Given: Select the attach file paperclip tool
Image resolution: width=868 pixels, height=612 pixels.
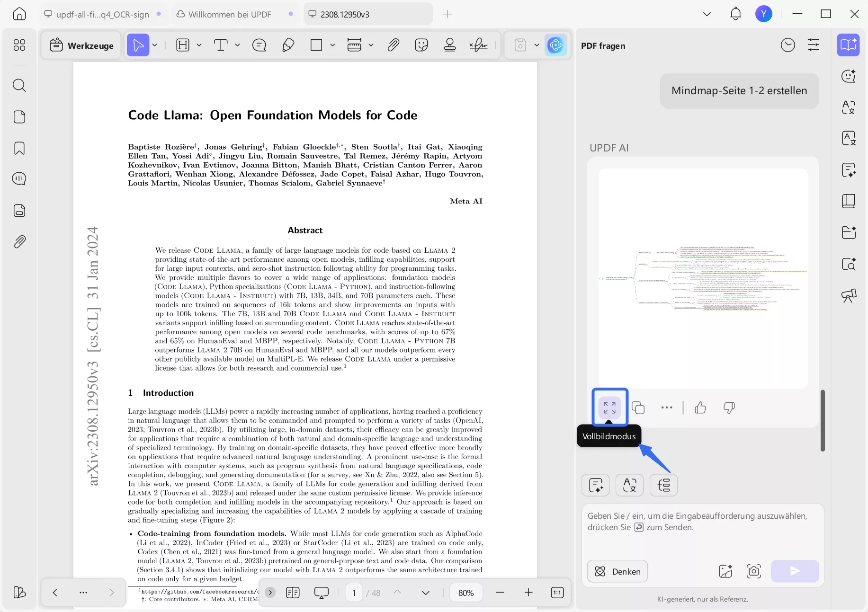Looking at the screenshot, I should [x=394, y=45].
